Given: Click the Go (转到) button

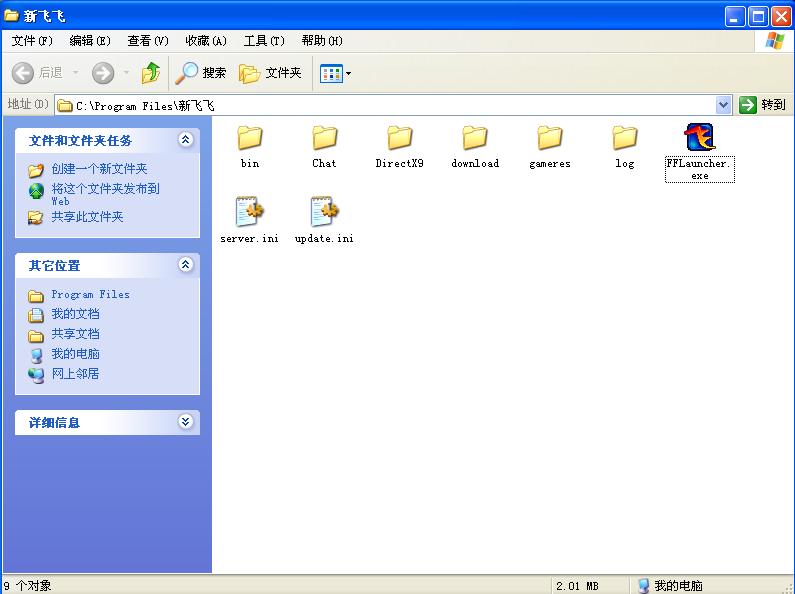Looking at the screenshot, I should [763, 105].
